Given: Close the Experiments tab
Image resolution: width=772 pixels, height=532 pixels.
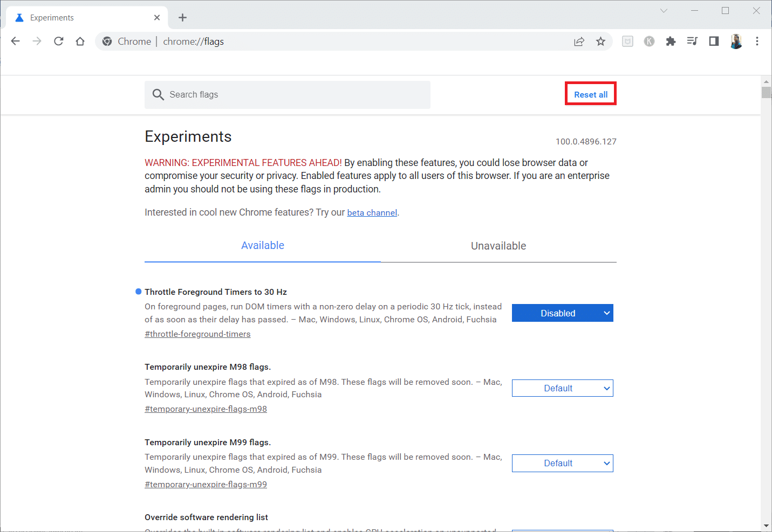Looking at the screenshot, I should click(x=157, y=18).
